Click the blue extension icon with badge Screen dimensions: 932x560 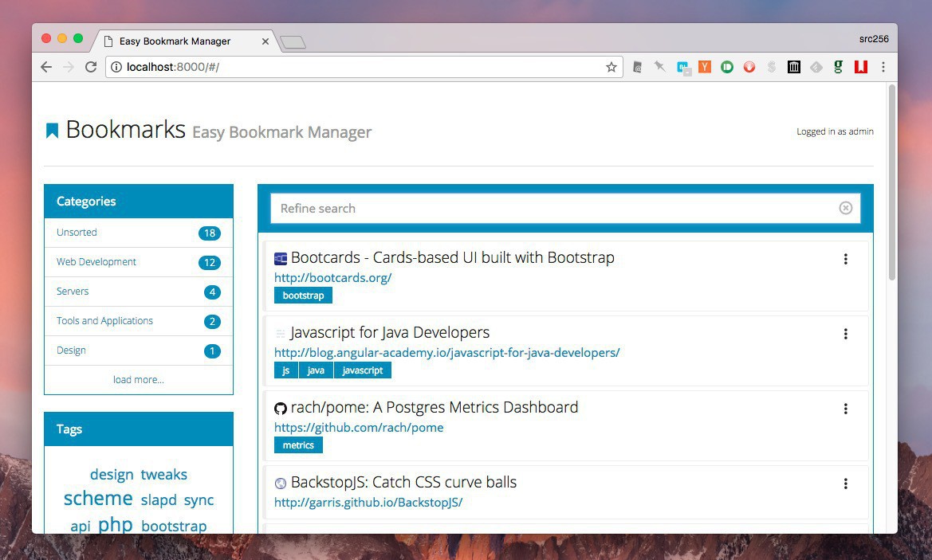point(683,68)
